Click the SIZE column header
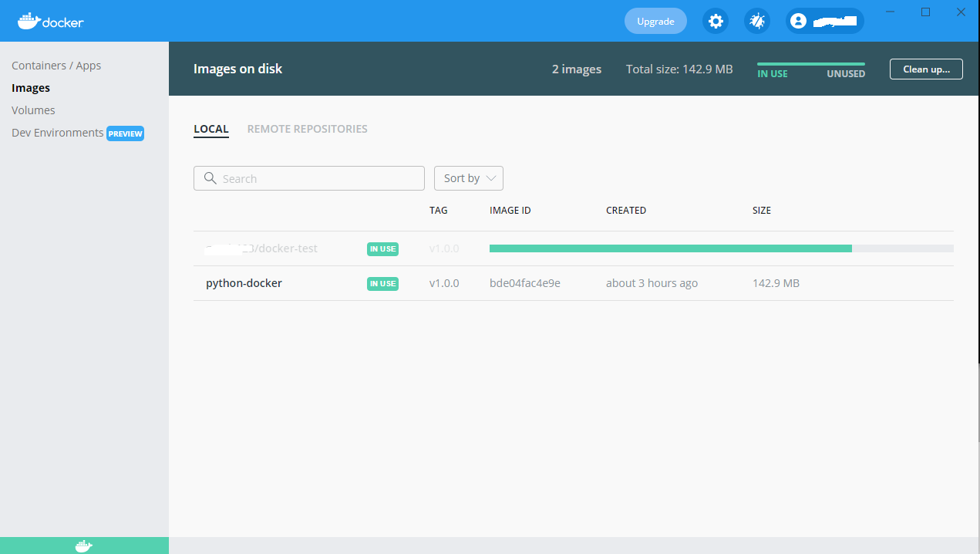980x554 pixels. pyautogui.click(x=762, y=210)
